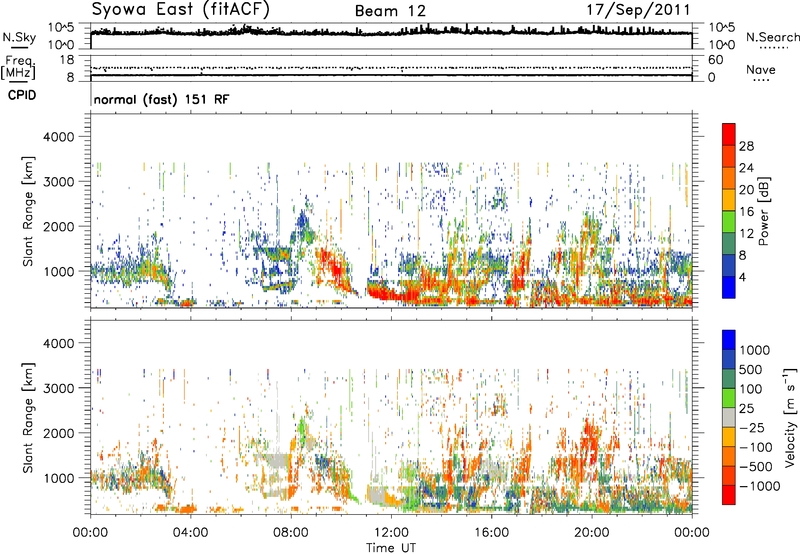Click the date "17/Sep/2011"

pyautogui.click(x=638, y=10)
